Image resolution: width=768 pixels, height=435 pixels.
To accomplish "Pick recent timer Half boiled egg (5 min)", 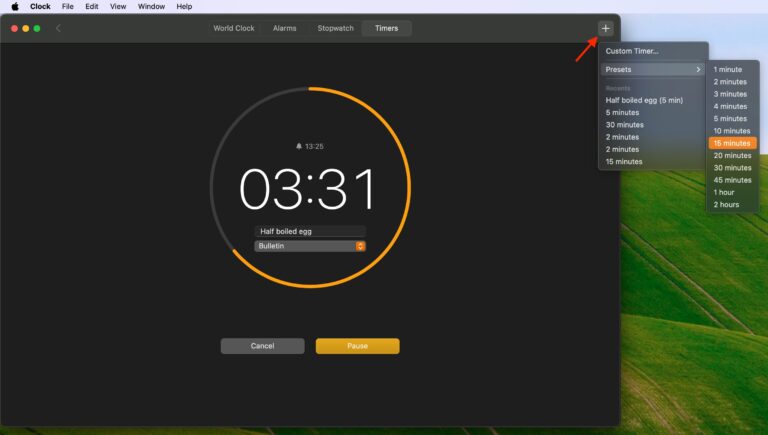I will click(653, 100).
